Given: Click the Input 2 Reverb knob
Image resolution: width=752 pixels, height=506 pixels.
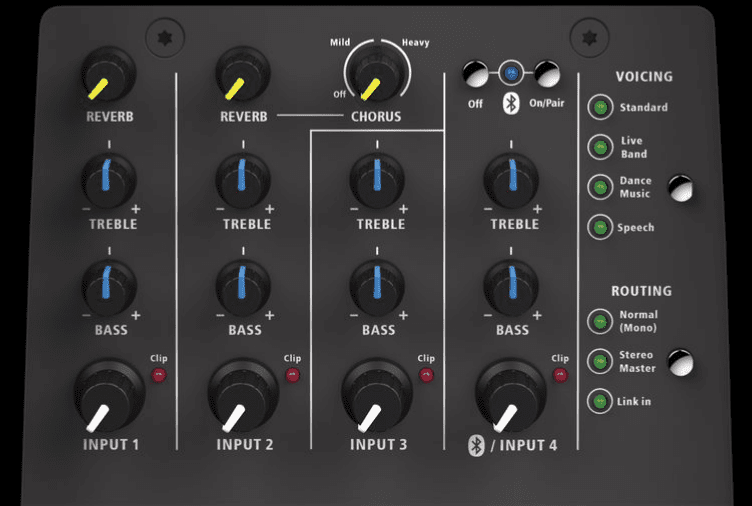Looking at the screenshot, I should [x=243, y=75].
